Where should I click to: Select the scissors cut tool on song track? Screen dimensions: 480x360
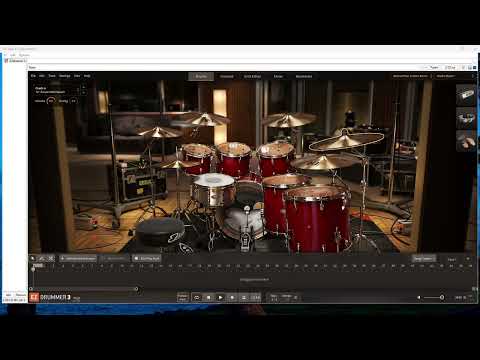coord(51,258)
